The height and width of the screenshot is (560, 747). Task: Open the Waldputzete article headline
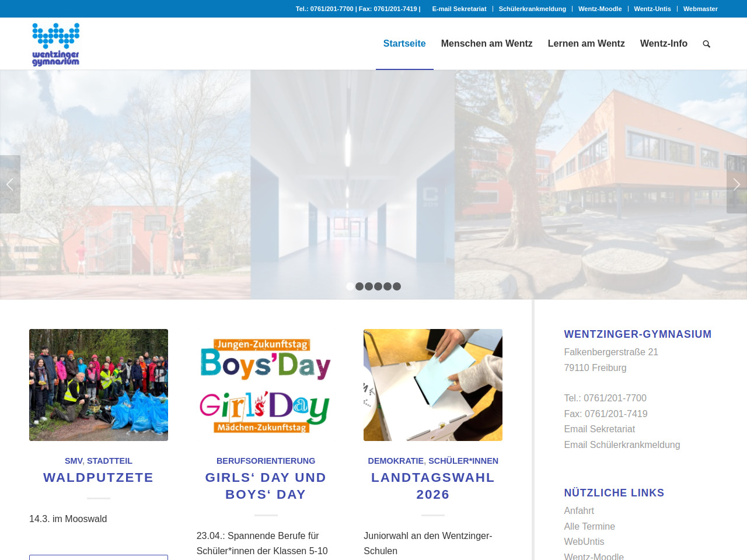98,477
